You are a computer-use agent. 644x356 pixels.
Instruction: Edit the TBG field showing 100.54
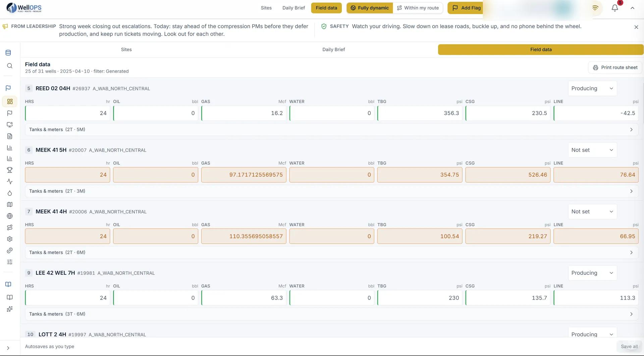pyautogui.click(x=420, y=236)
